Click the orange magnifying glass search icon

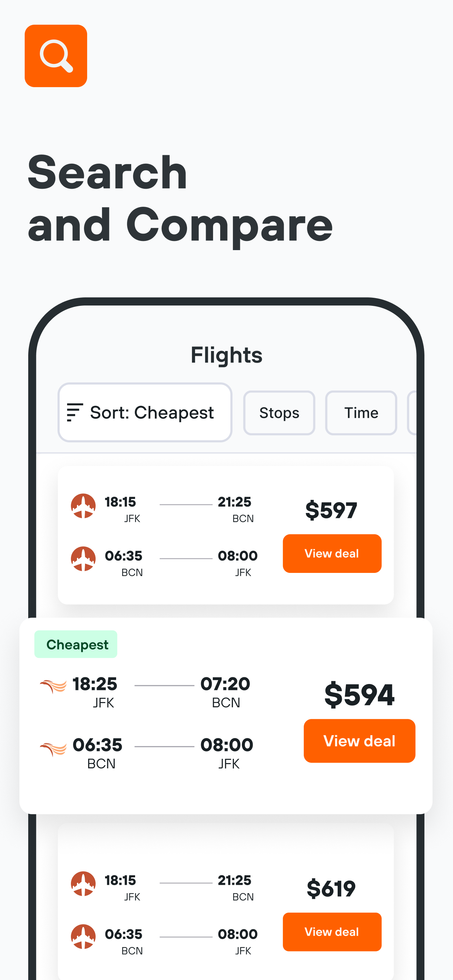pos(56,56)
